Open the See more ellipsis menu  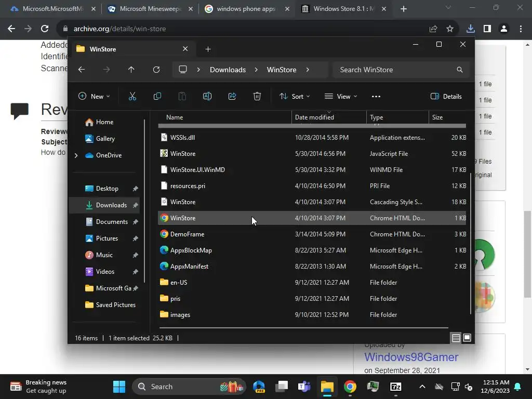[376, 96]
